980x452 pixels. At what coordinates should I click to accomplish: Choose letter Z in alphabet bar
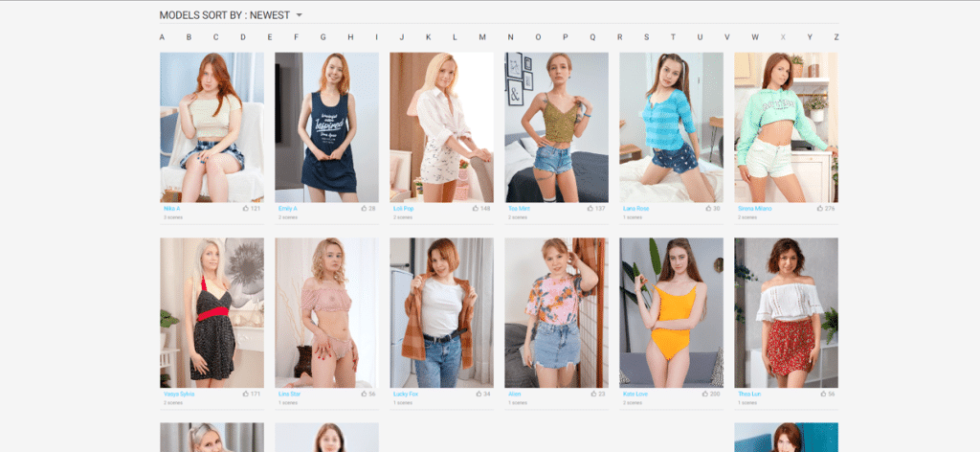tap(836, 37)
